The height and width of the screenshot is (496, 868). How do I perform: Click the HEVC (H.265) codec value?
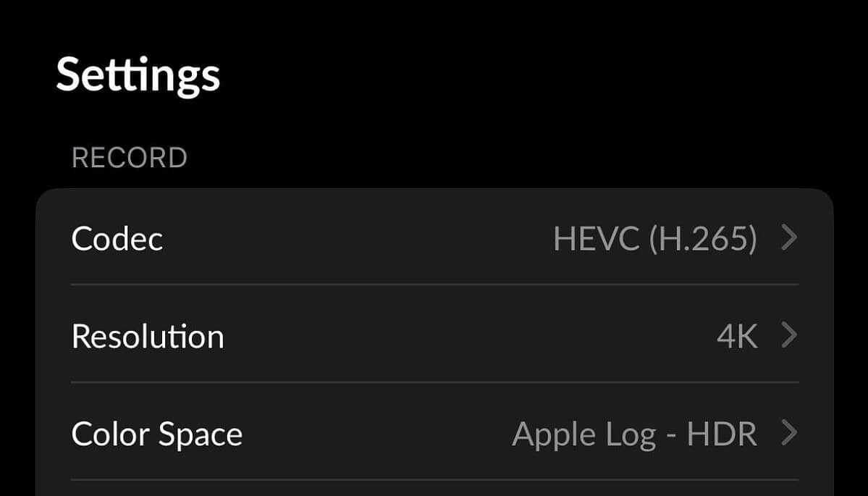[x=654, y=238]
